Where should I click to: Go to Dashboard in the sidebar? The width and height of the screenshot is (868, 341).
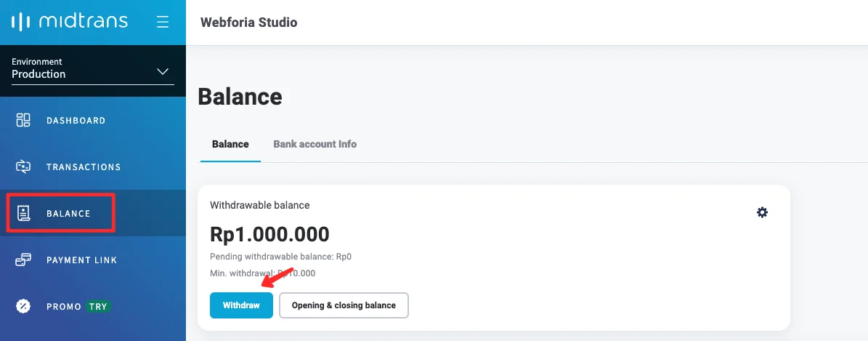(x=76, y=121)
